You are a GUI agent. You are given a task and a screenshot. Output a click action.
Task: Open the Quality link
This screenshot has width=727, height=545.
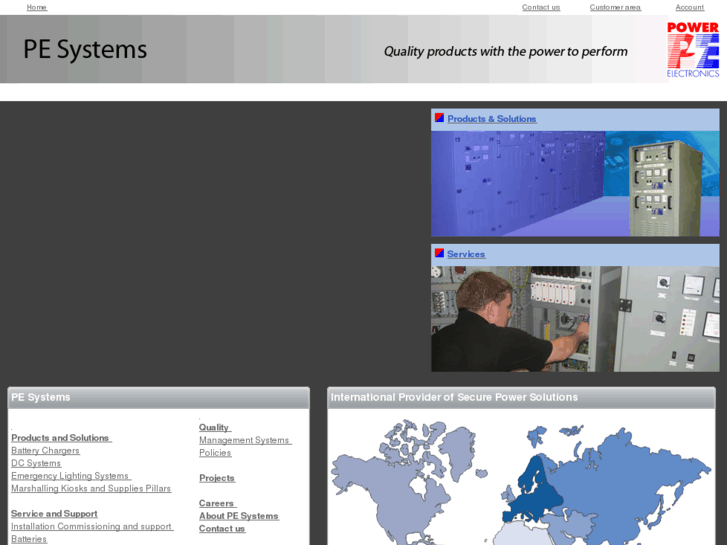pos(215,427)
